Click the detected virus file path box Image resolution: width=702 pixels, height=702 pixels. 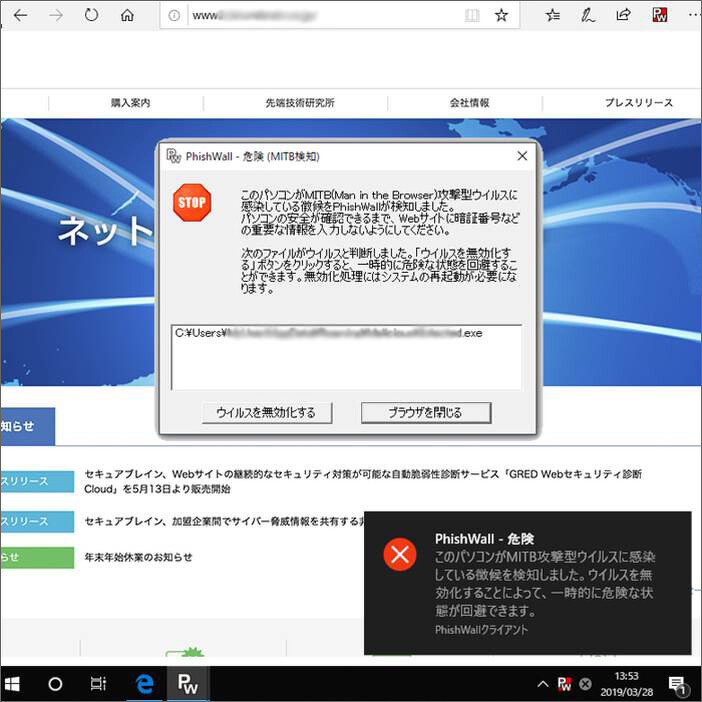pyautogui.click(x=346, y=356)
